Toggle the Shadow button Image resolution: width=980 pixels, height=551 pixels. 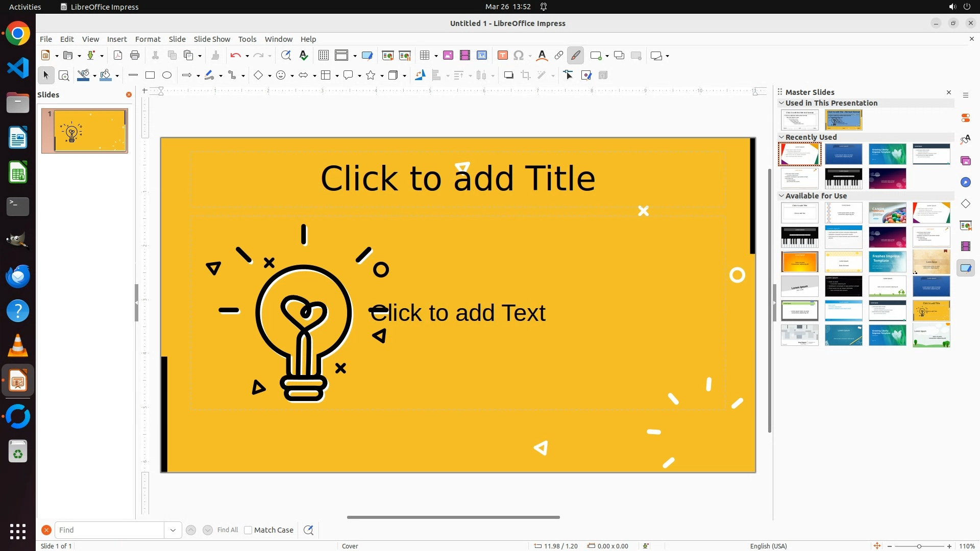tap(508, 76)
